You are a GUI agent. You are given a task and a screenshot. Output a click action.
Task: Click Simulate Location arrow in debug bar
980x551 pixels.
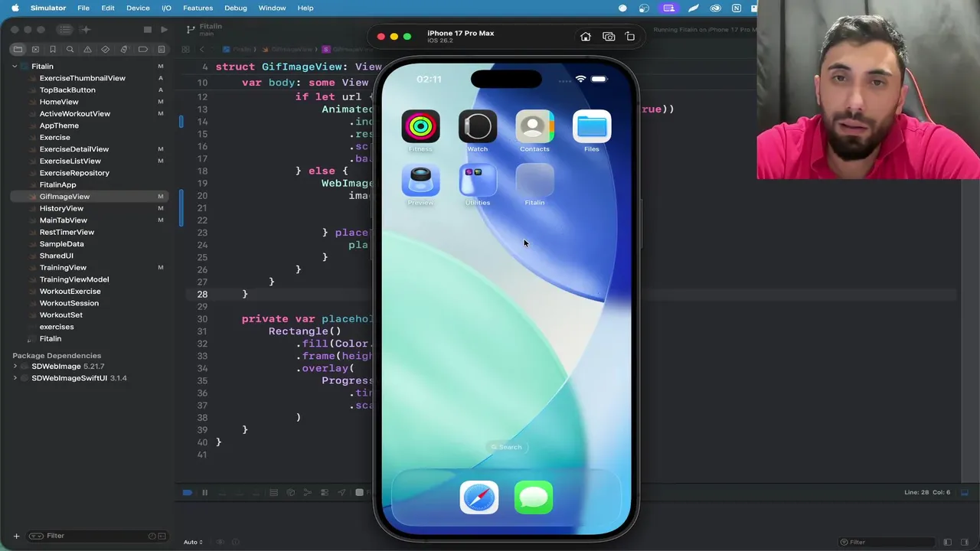point(341,493)
